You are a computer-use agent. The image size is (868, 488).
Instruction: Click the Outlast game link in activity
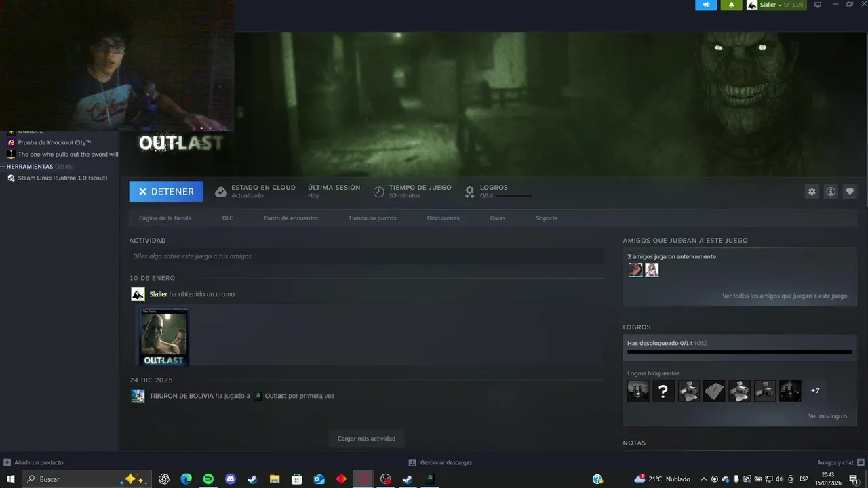275,396
